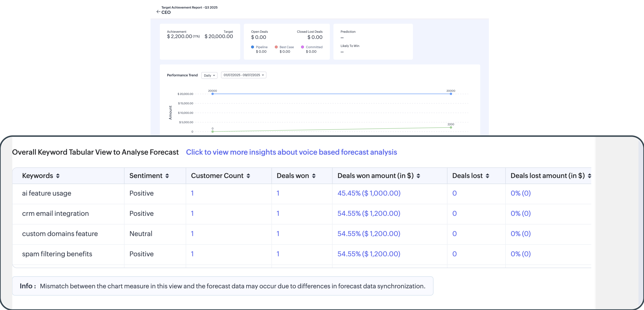Open voice based forecast analysis insights link
The height and width of the screenshot is (310, 644).
(x=291, y=152)
